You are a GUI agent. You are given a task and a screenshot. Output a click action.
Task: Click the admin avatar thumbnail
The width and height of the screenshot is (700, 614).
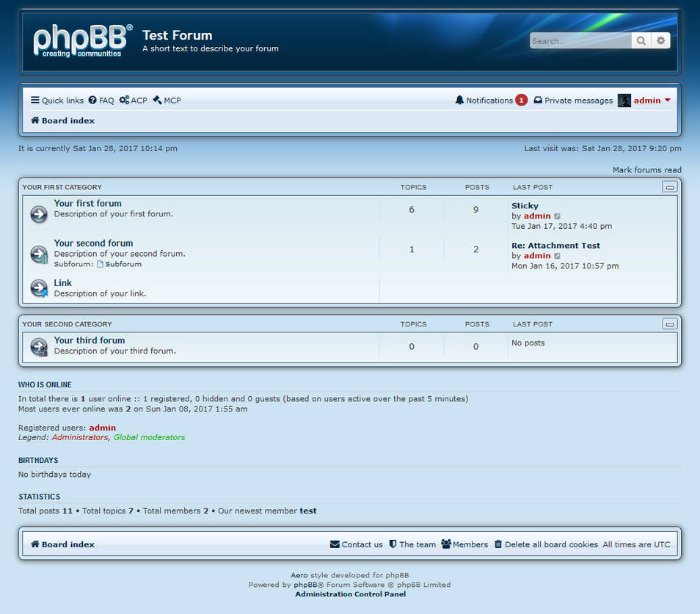click(x=623, y=100)
